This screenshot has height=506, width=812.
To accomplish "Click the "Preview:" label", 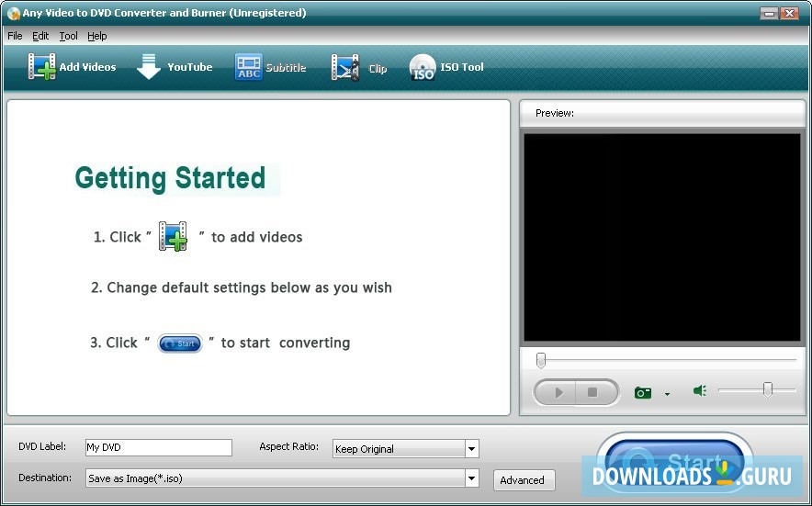I will pyautogui.click(x=555, y=113).
